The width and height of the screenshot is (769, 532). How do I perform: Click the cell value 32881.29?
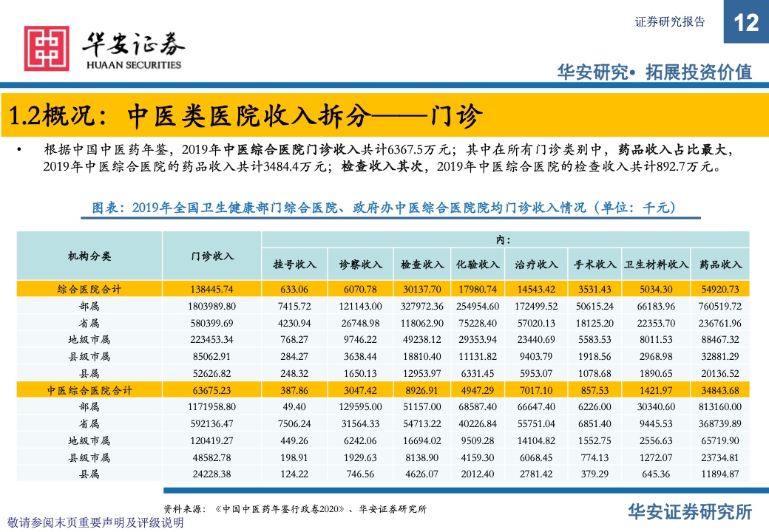(720, 357)
